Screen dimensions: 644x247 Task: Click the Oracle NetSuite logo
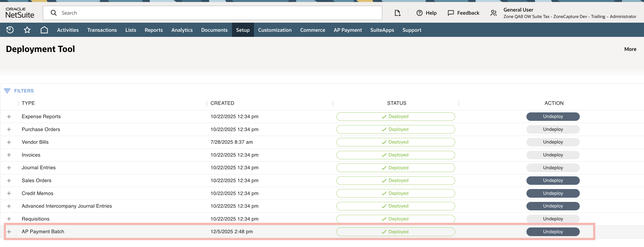tap(20, 13)
